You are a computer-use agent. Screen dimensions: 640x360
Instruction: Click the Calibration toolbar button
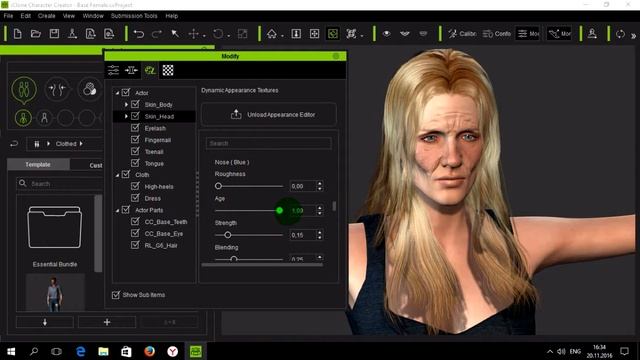(462, 33)
